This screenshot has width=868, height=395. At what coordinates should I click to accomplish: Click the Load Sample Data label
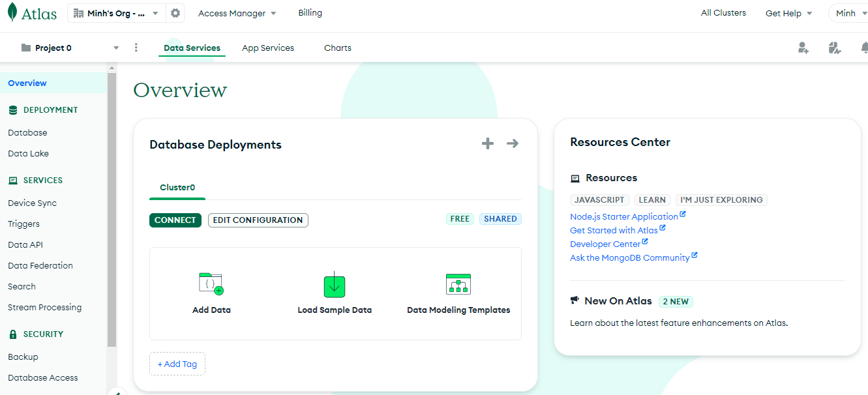point(335,310)
